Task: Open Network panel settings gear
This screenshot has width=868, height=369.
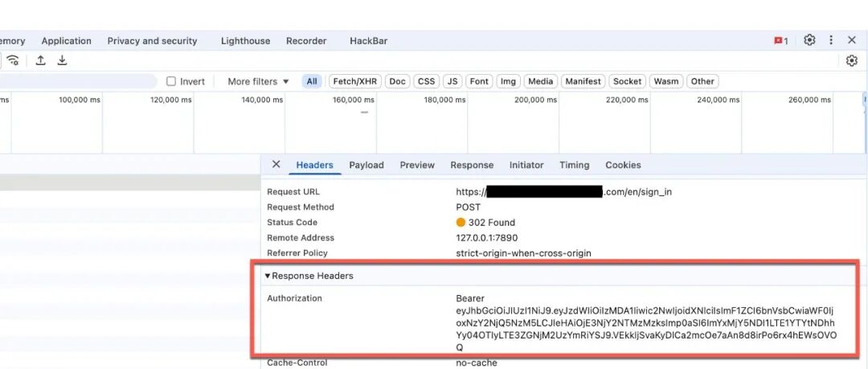Action: tap(852, 61)
